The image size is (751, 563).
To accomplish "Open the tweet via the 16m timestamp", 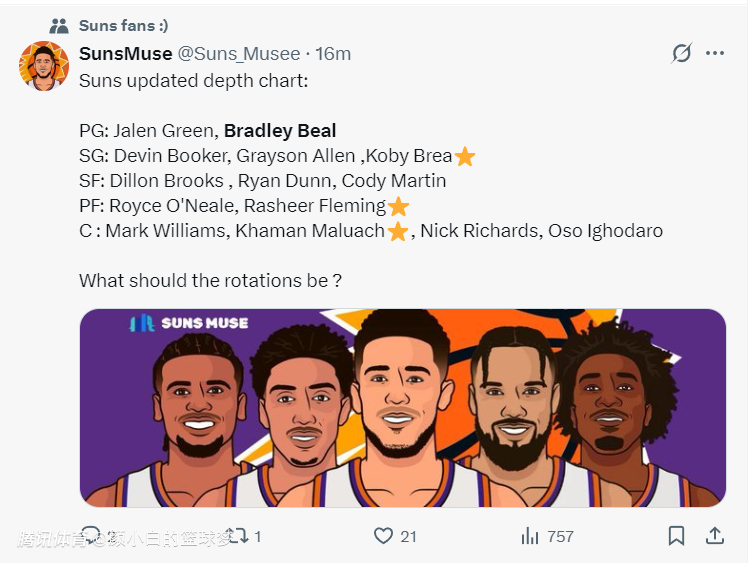I will [x=333, y=54].
